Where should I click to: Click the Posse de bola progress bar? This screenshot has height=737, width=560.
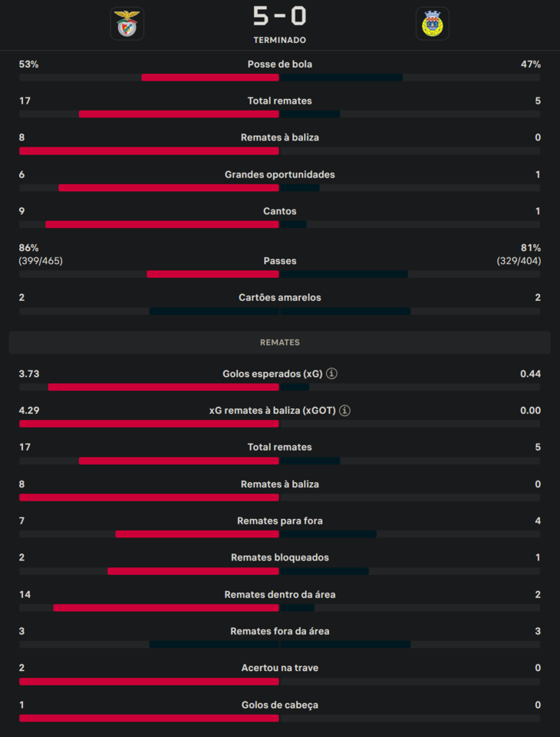tap(280, 78)
